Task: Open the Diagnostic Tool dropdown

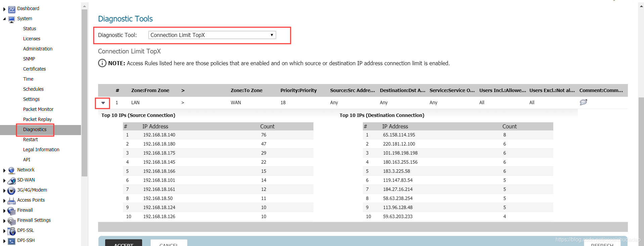Action: (x=212, y=35)
